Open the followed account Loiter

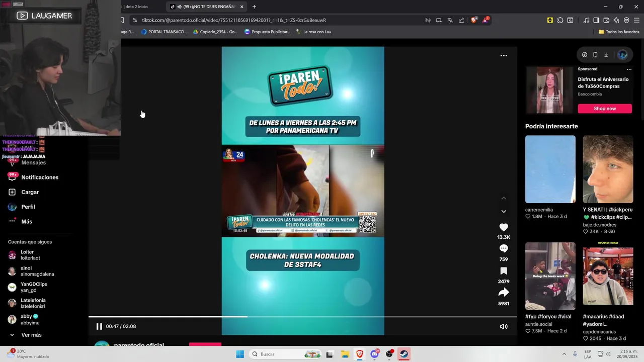24,255
